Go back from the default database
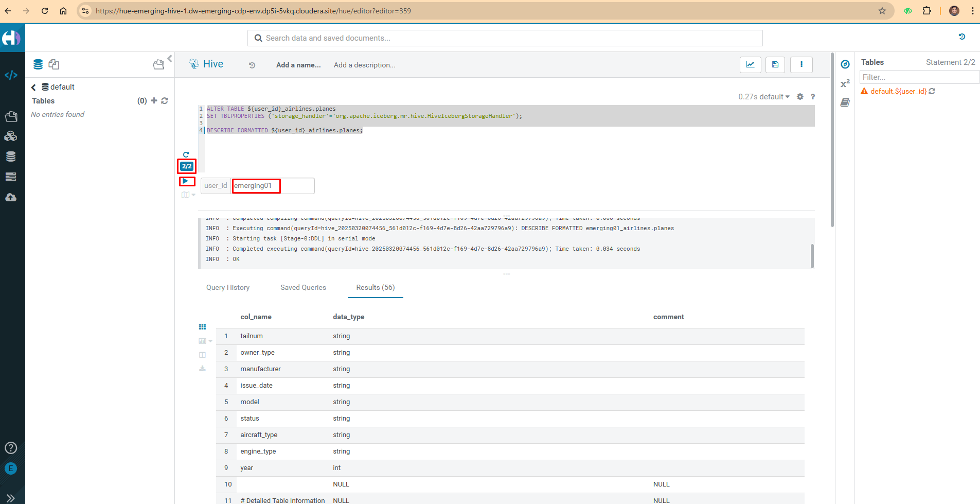 [x=33, y=88]
